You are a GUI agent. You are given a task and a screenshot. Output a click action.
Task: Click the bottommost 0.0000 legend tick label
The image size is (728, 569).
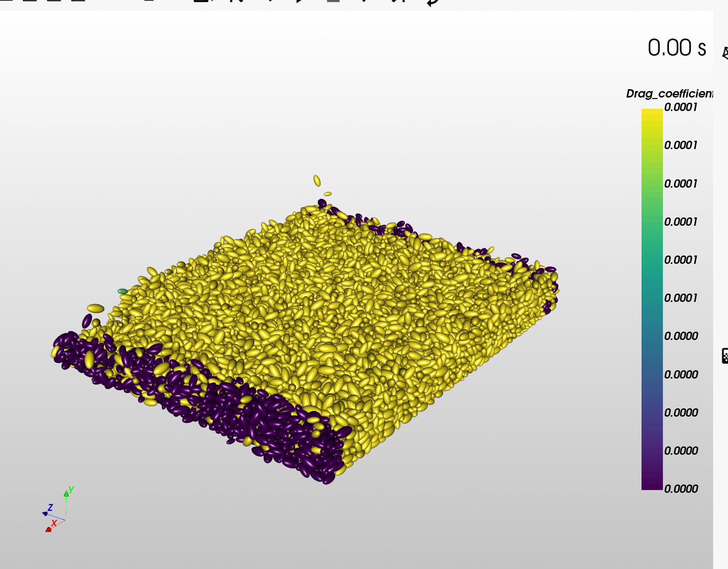(681, 489)
